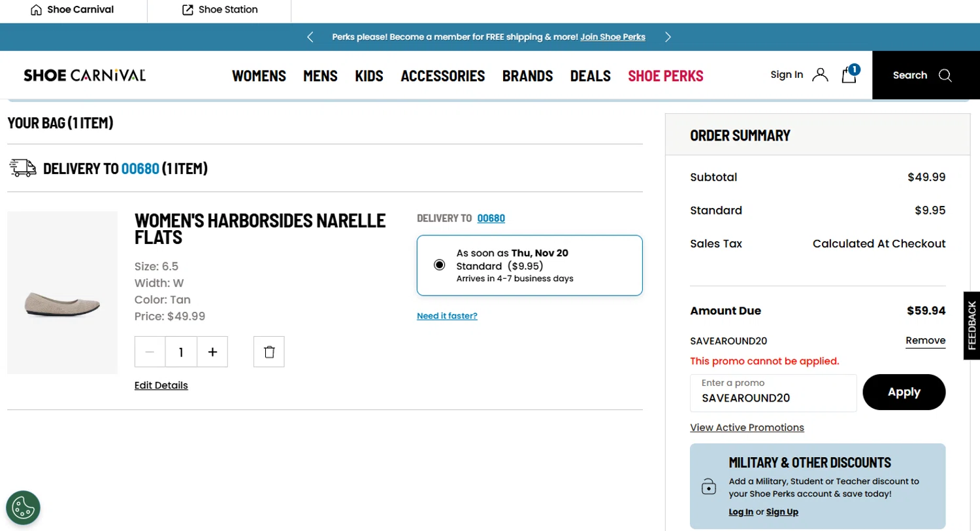Click the Sign In link
This screenshot has height=531, width=980.
click(x=787, y=75)
